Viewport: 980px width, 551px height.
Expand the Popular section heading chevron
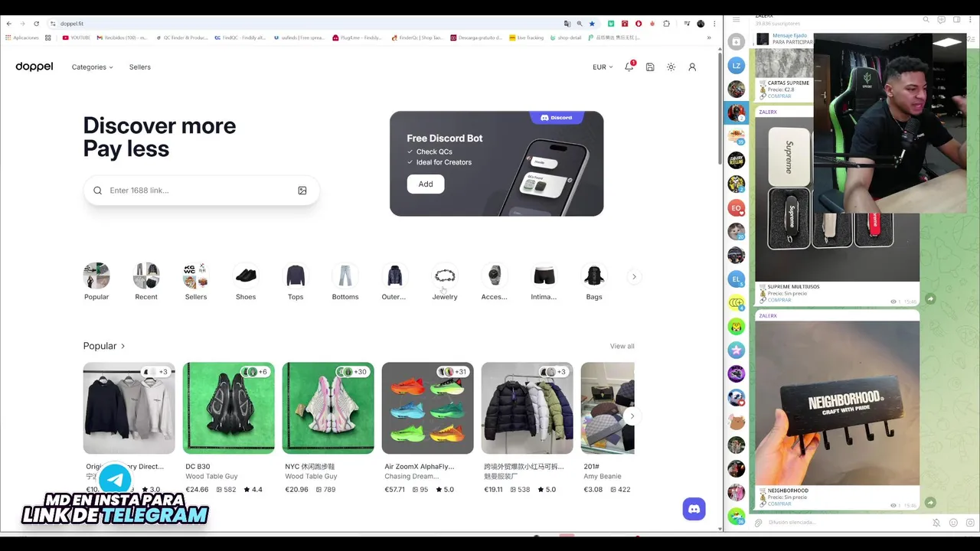tap(122, 346)
